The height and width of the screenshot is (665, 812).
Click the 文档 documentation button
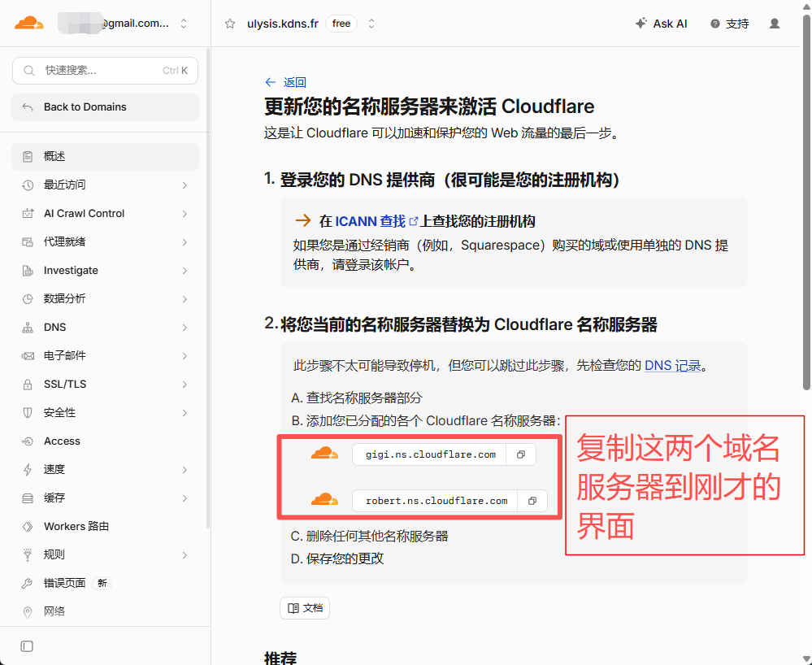click(305, 608)
